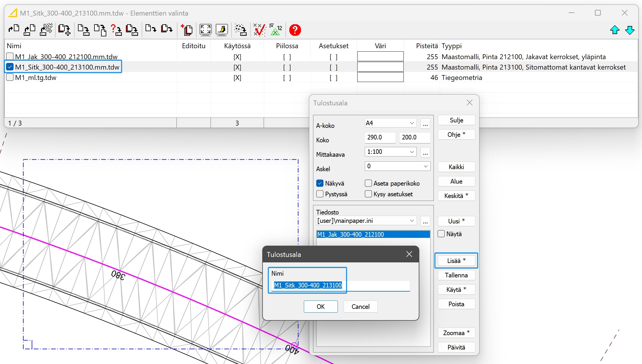Click the yellow triangle application icon in title bar
Viewport: 642px width, 364px height.
click(x=13, y=13)
